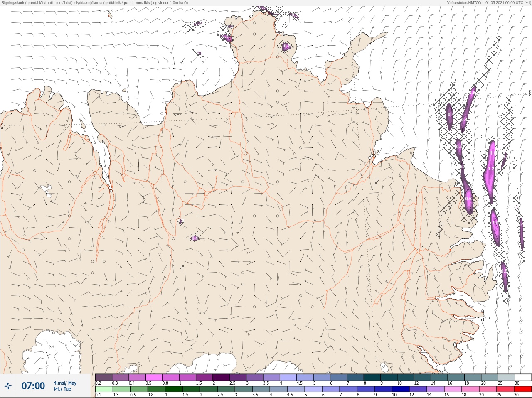The width and height of the screenshot is (532, 398).
Task: Pick the slate blue 6 legend swatch
Action: [339, 377]
